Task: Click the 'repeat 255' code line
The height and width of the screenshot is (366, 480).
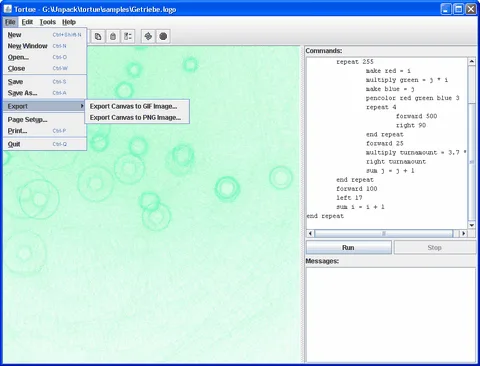Action: click(355, 62)
